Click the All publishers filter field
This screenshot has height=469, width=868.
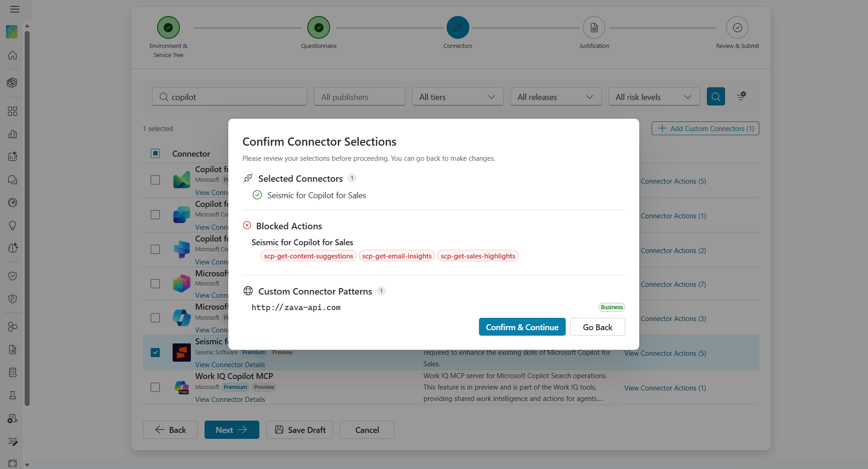click(x=360, y=97)
